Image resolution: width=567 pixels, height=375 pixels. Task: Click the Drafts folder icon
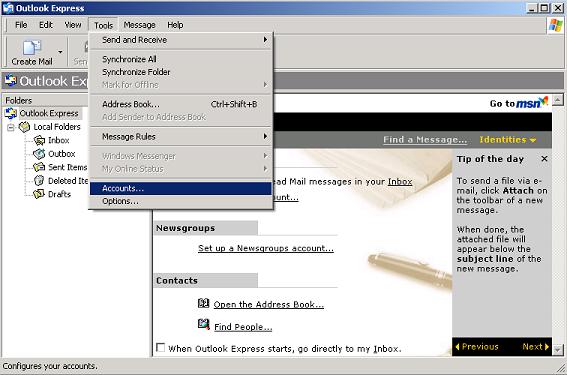[39, 194]
